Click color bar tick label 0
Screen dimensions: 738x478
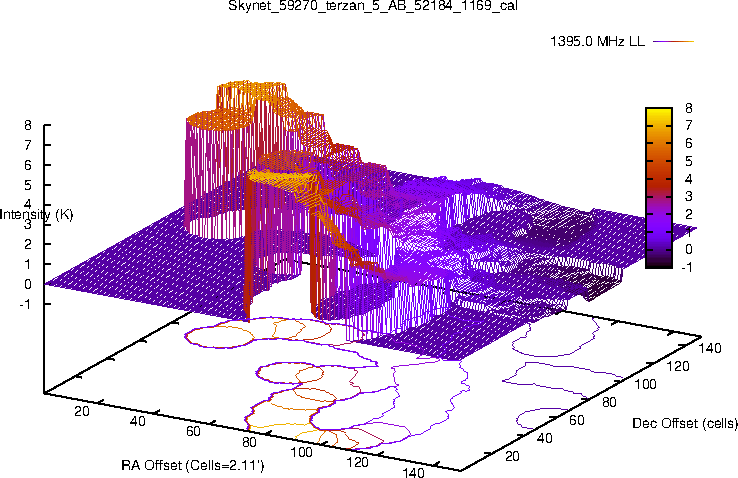689,249
